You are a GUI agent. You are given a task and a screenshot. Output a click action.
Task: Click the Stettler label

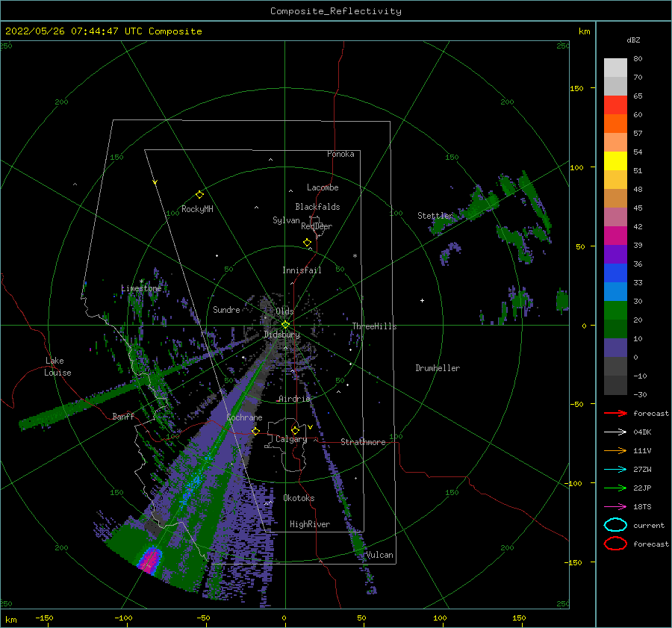(435, 216)
